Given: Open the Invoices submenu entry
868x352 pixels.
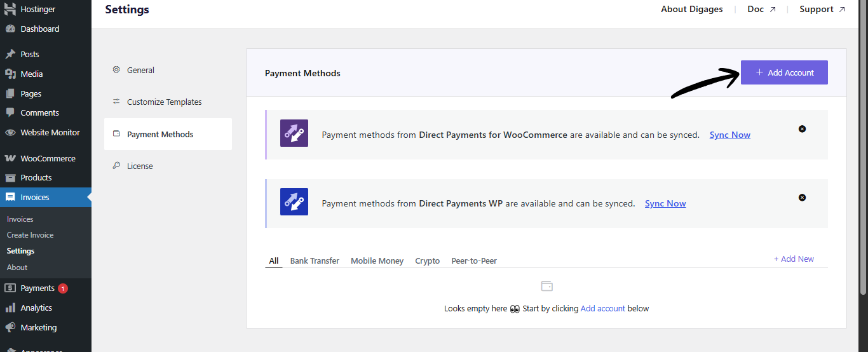Looking at the screenshot, I should coord(20,219).
